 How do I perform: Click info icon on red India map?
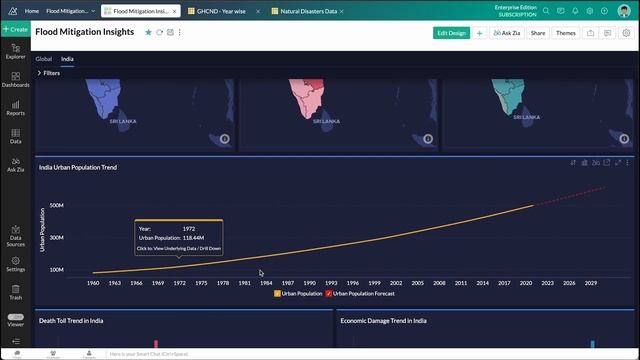[428, 139]
